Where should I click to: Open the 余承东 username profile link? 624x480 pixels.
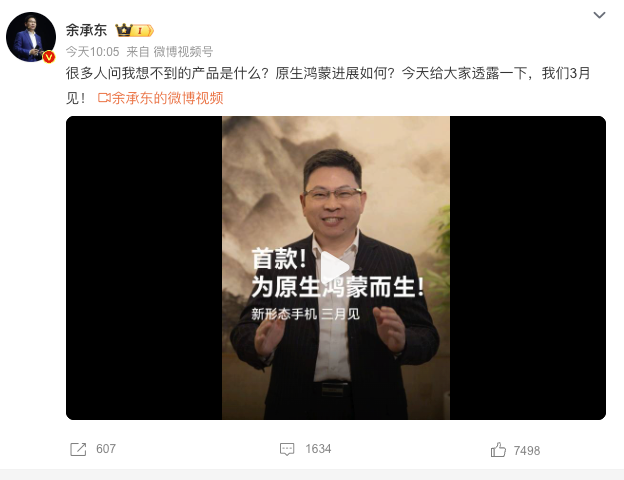tap(86, 30)
